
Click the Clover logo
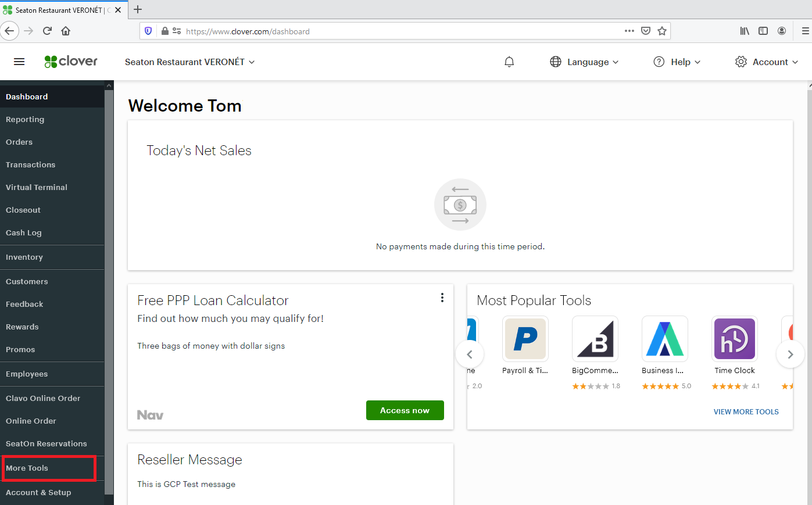pyautogui.click(x=71, y=62)
